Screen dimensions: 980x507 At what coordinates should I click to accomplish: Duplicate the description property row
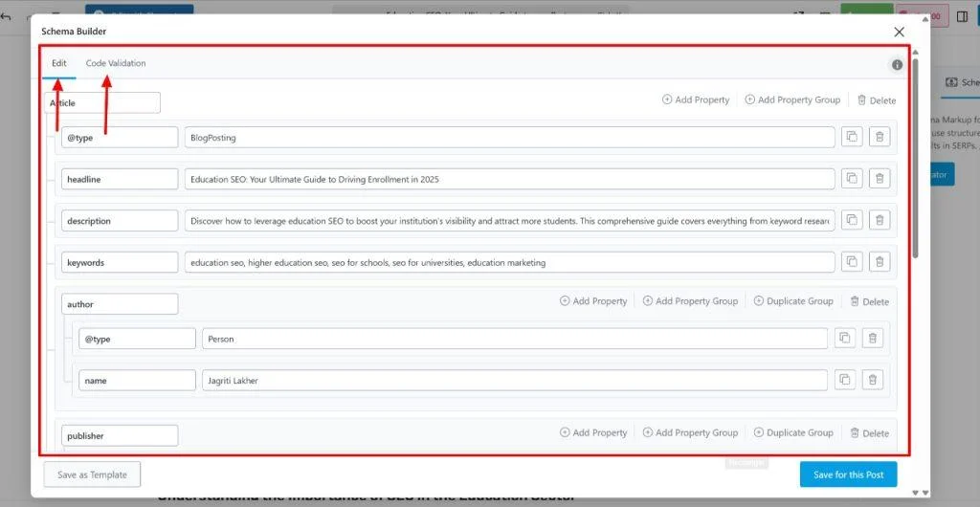[x=851, y=221]
